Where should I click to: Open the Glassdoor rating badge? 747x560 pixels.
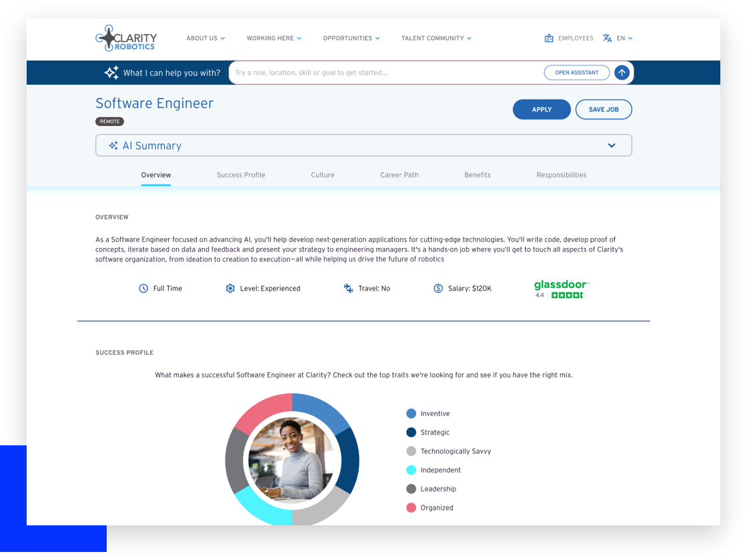point(561,289)
